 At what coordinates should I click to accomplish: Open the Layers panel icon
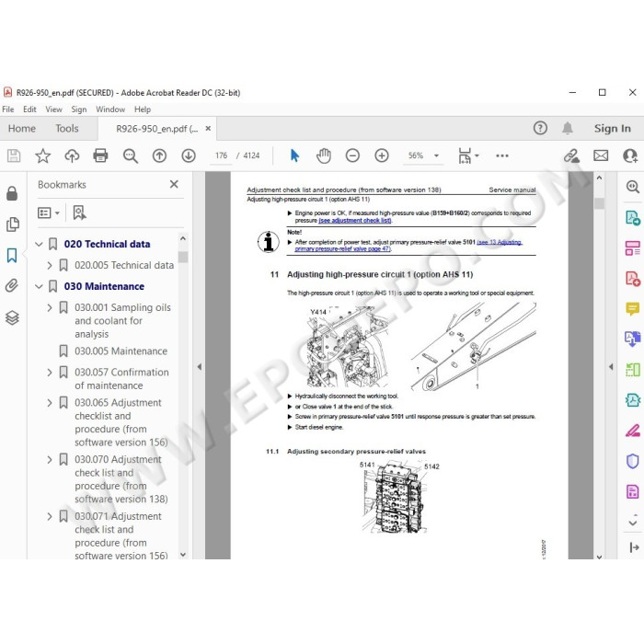(x=12, y=317)
